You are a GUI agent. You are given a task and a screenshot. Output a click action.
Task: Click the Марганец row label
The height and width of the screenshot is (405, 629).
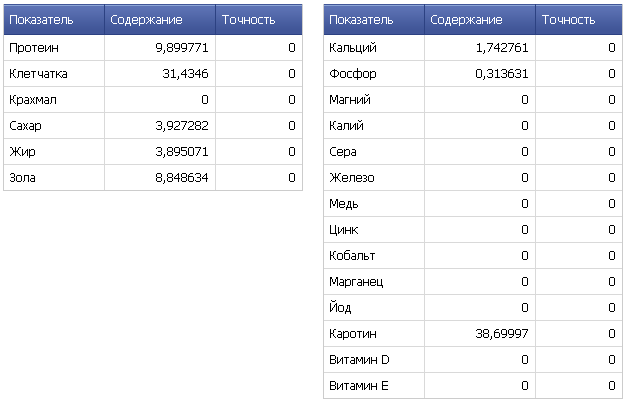pyautogui.click(x=356, y=282)
